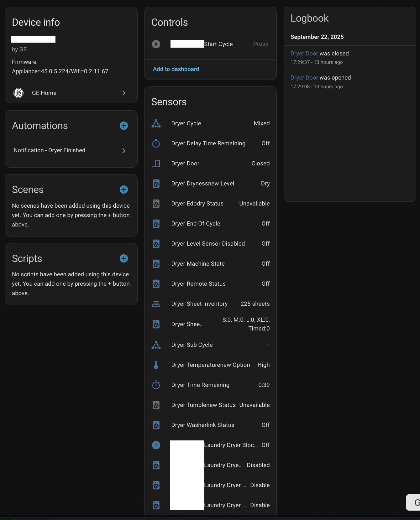The image size is (420, 520).
Task: Click the Dryer Temperaturenew Option thermometer icon
Action: pyautogui.click(x=156, y=365)
